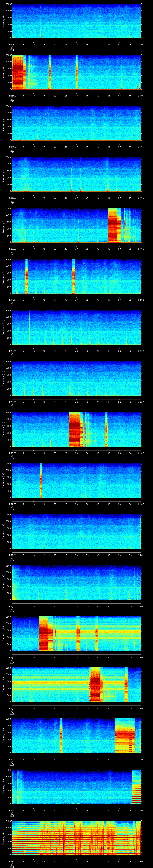The height and width of the screenshot is (868, 153).
Task: Click Frequency (Hz) axis label of 4:22:00 panel
Action: [x=3, y=21]
